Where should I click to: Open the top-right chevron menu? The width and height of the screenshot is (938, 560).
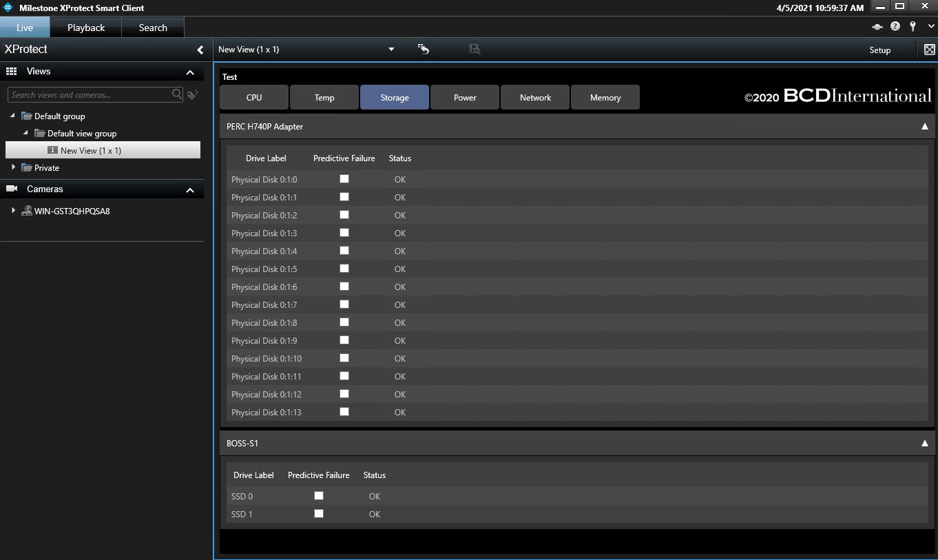tap(930, 27)
